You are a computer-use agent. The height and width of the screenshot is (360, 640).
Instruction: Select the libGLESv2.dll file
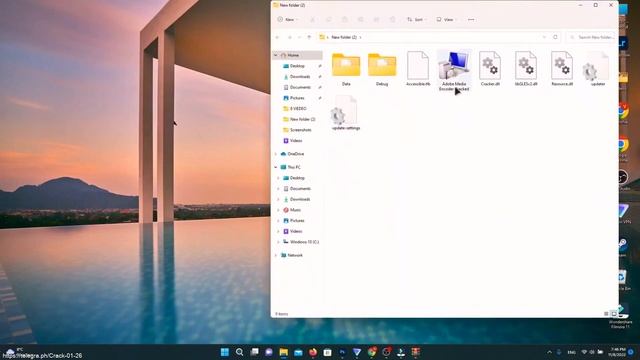click(x=526, y=69)
